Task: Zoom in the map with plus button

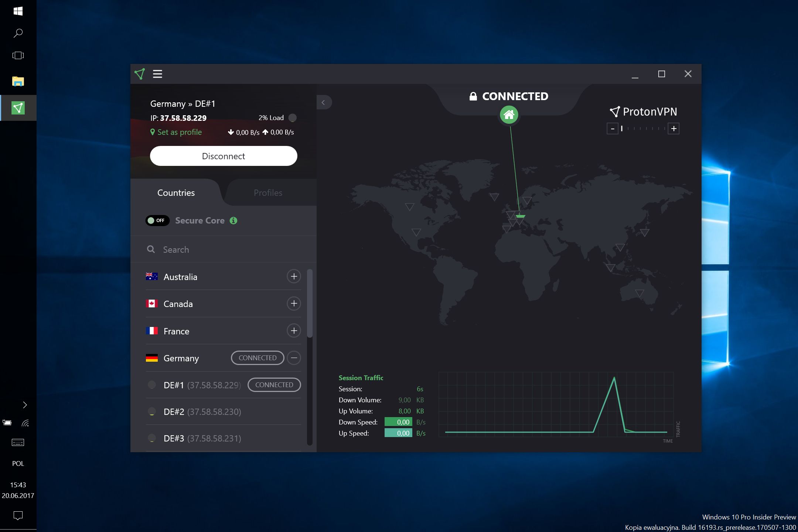Action: click(x=673, y=129)
